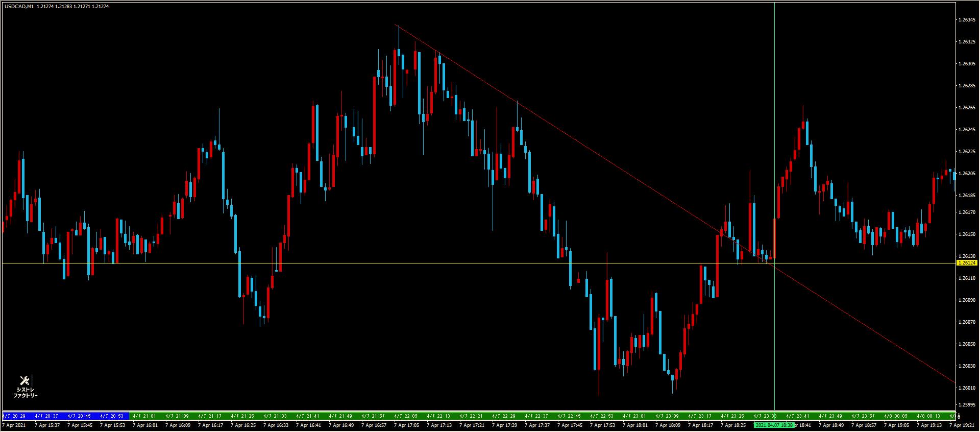Click the highlighted 2021.04.07 18:38 time label
The width and height of the screenshot is (980, 432).
(774, 425)
